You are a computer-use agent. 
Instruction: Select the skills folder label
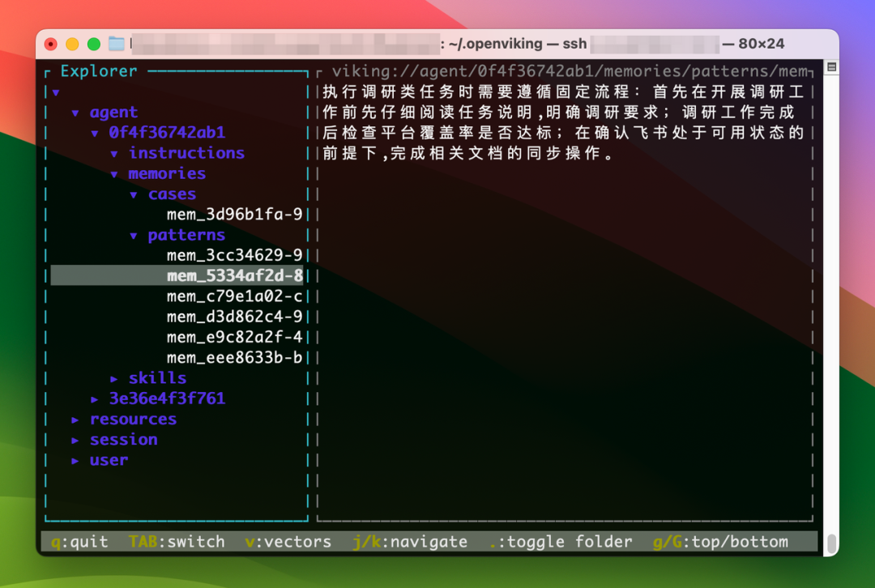coord(157,377)
